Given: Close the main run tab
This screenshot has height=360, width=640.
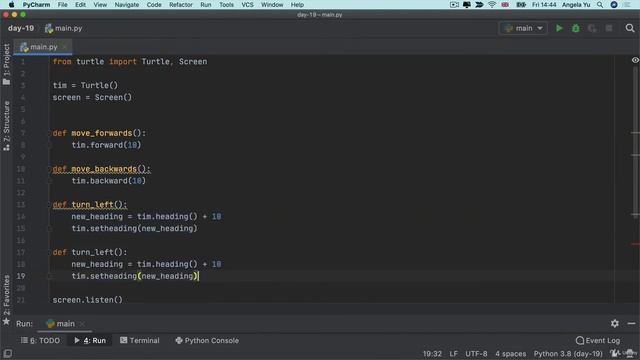Looking at the screenshot, I should coord(82,324).
